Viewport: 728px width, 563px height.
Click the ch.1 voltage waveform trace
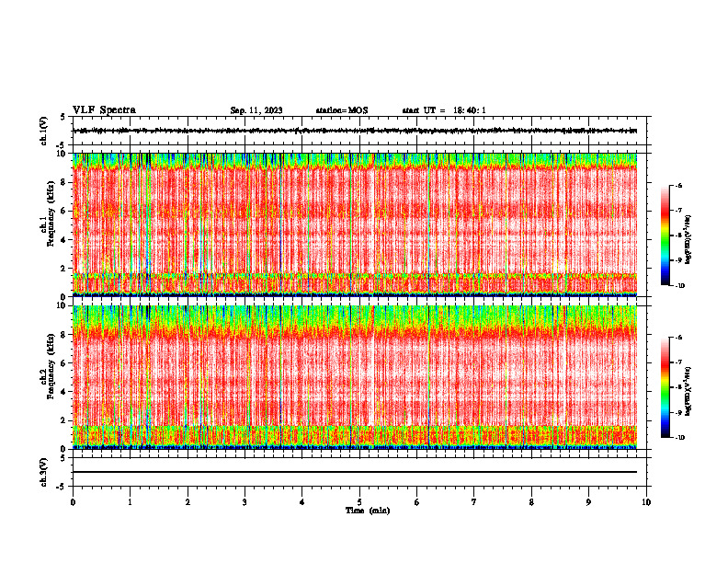[355, 131]
